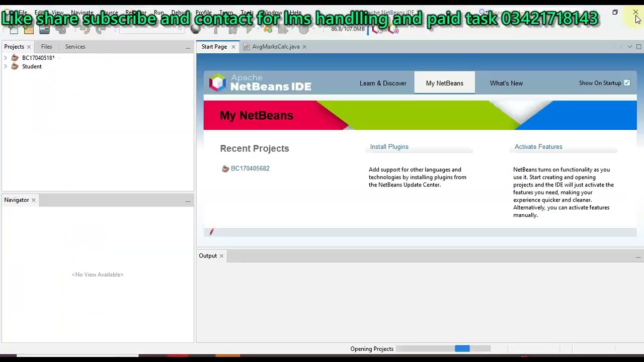Image resolution: width=644 pixels, height=362 pixels.
Task: Select the BC170405181 project in tree
Action: [x=38, y=58]
